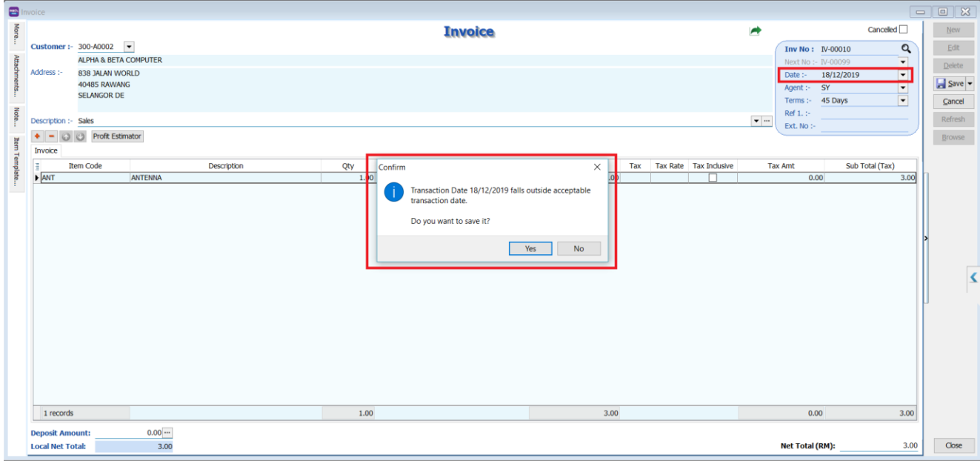Viewport: 980px width, 461px height.
Task: Open the Attachments side tab
Action: pos(16,77)
